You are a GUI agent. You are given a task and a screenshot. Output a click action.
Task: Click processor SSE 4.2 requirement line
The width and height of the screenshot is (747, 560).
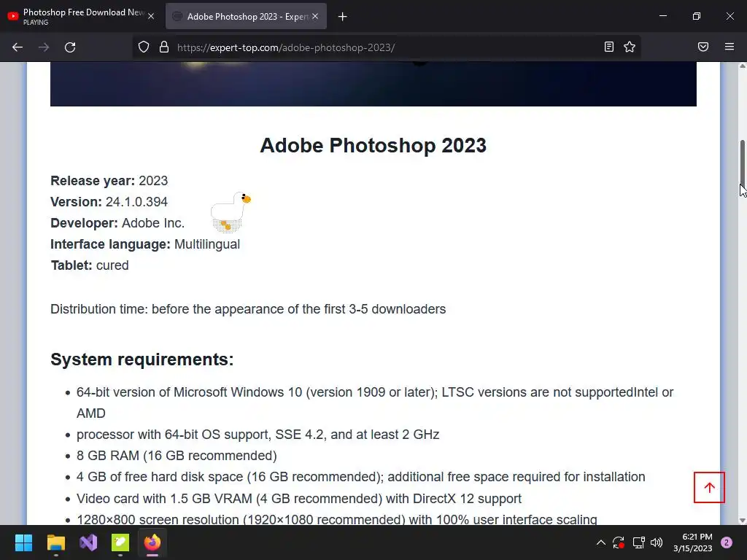258,435
